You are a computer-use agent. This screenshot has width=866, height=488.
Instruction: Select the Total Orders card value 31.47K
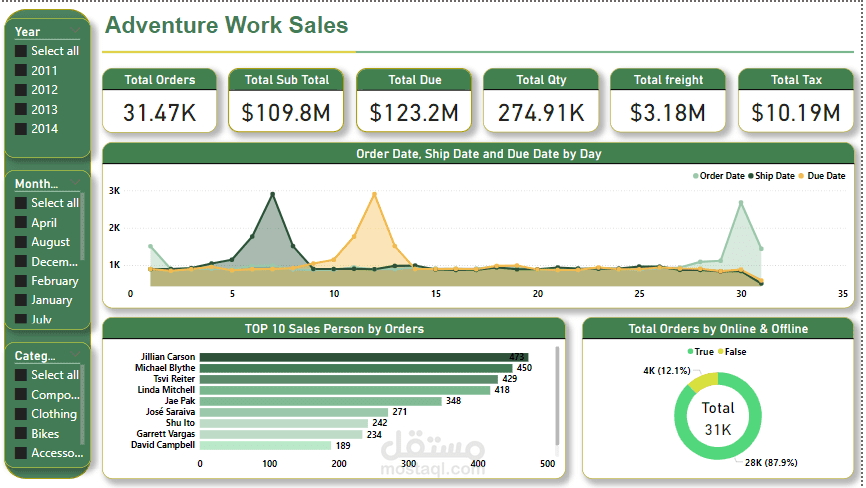pyautogui.click(x=160, y=113)
